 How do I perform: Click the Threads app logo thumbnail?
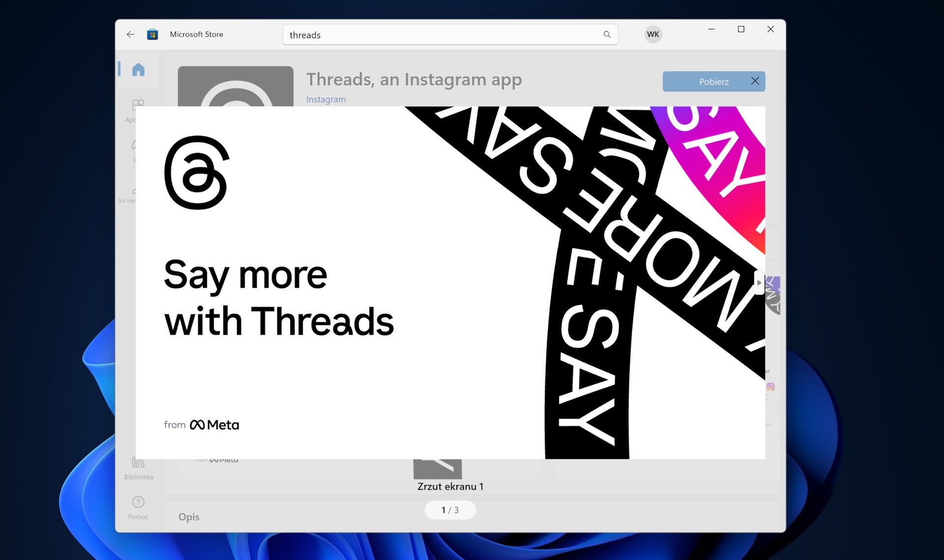tap(236, 86)
